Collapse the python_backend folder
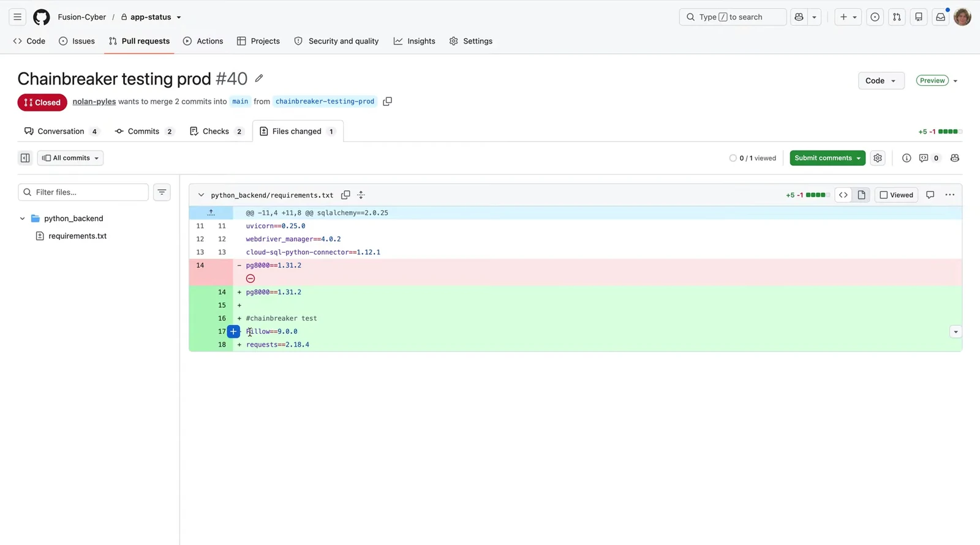The image size is (980, 545). click(x=23, y=219)
